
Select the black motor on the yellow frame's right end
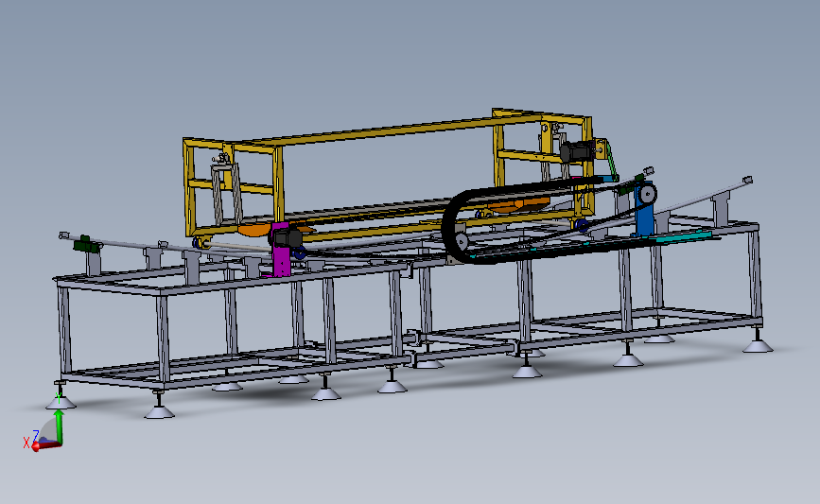(x=576, y=152)
